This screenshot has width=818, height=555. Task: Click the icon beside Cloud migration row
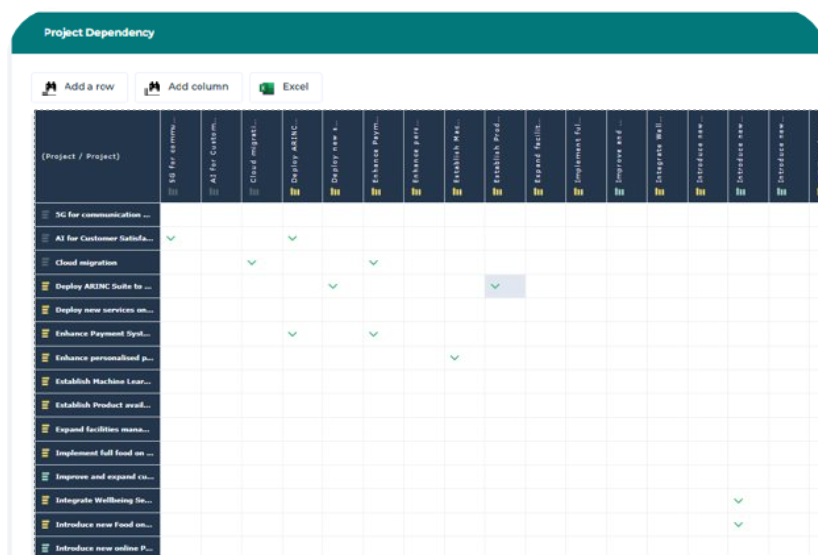pos(45,262)
